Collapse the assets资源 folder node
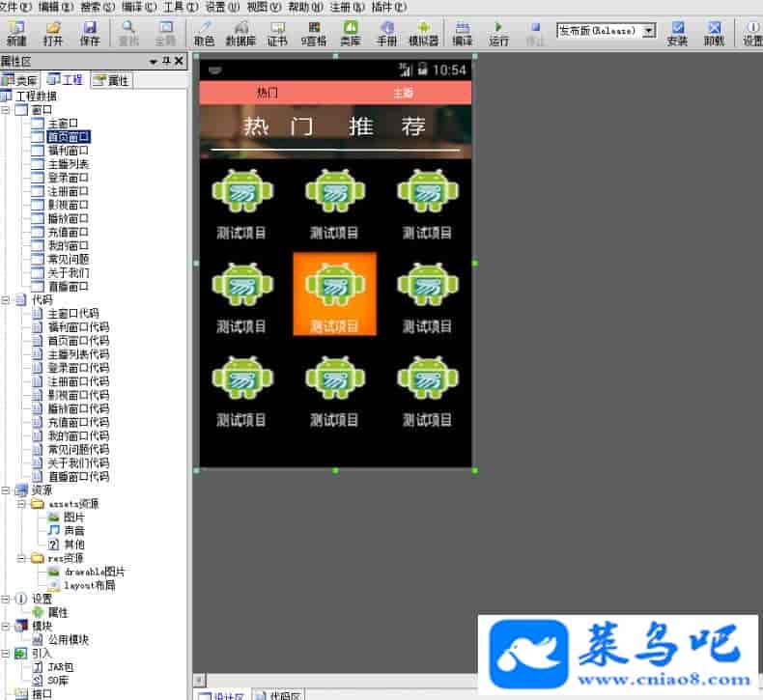 click(x=22, y=504)
